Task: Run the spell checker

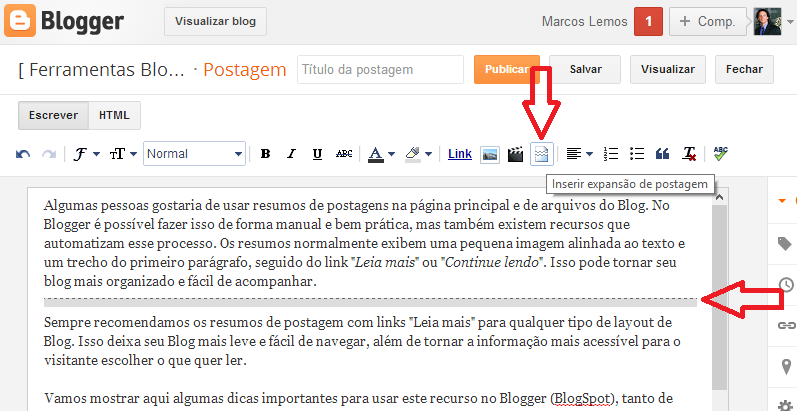Action: click(x=720, y=153)
